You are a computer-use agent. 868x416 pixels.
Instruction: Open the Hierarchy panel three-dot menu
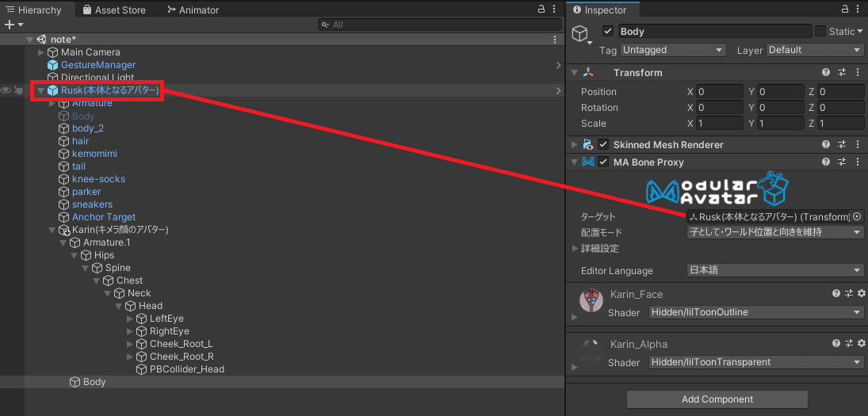click(x=555, y=10)
